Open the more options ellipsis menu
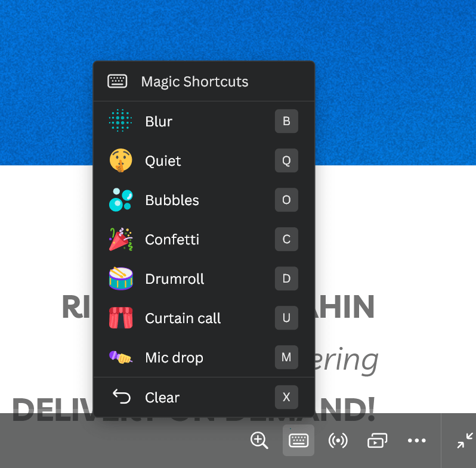476x468 pixels. (x=416, y=440)
